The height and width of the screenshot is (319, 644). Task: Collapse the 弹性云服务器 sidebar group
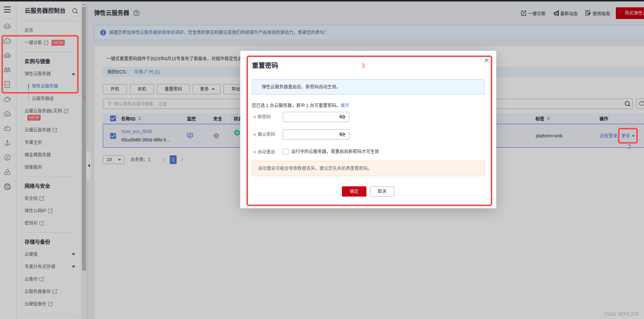coord(74,74)
